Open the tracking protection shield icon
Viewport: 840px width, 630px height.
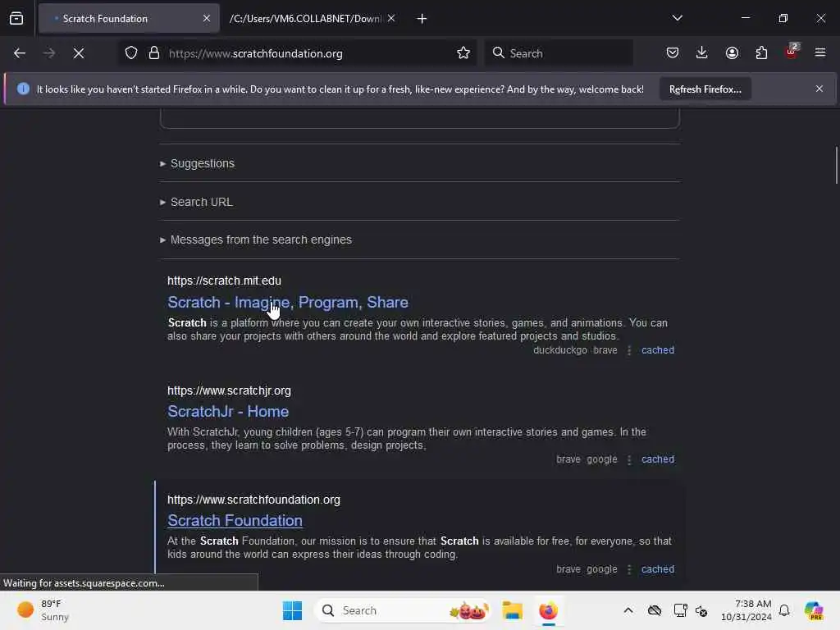(131, 53)
